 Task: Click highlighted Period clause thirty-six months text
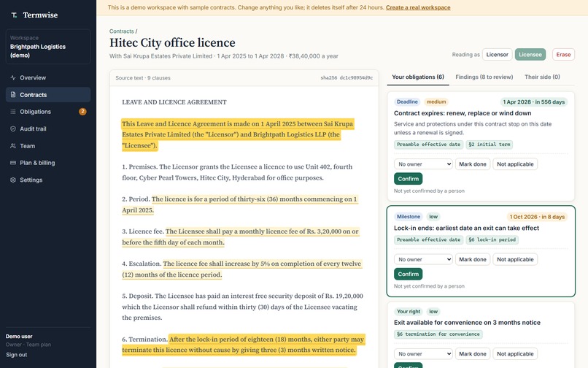pos(240,204)
